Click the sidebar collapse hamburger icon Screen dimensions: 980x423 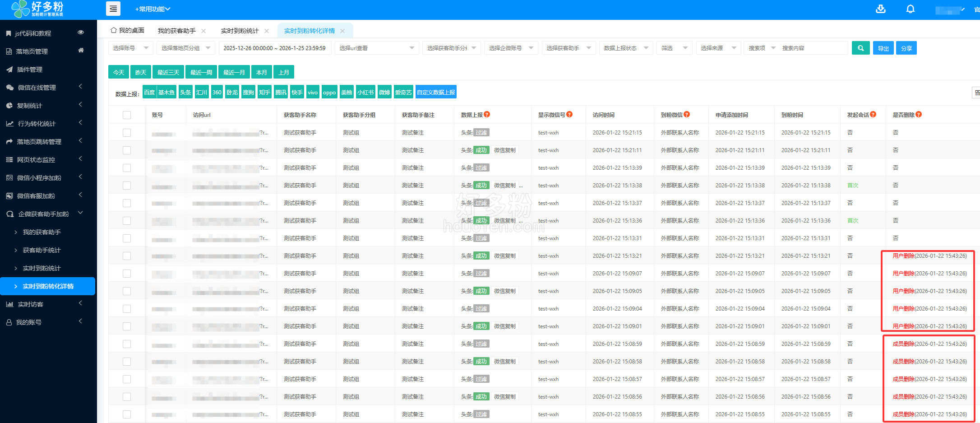point(113,9)
